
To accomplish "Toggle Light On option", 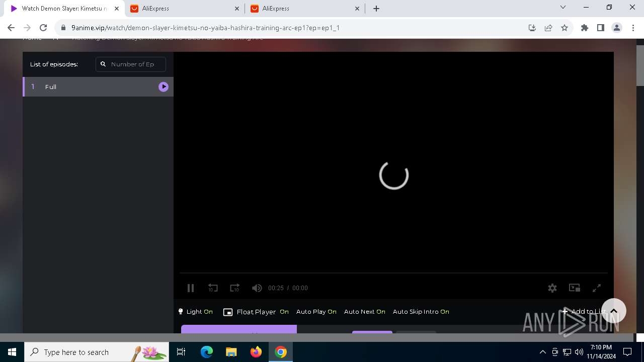I will [x=196, y=312].
